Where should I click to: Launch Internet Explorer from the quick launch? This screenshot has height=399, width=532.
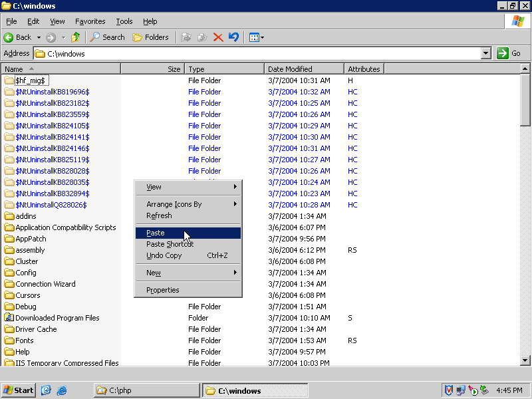[x=62, y=390]
